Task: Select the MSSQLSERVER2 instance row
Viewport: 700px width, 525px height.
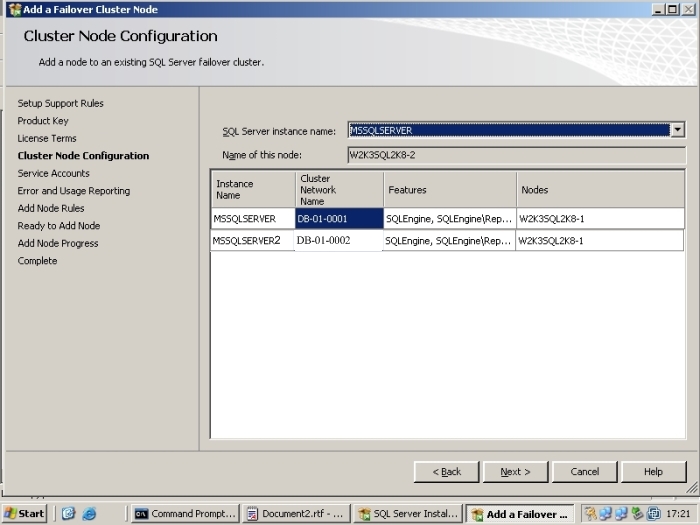Action: [245, 241]
